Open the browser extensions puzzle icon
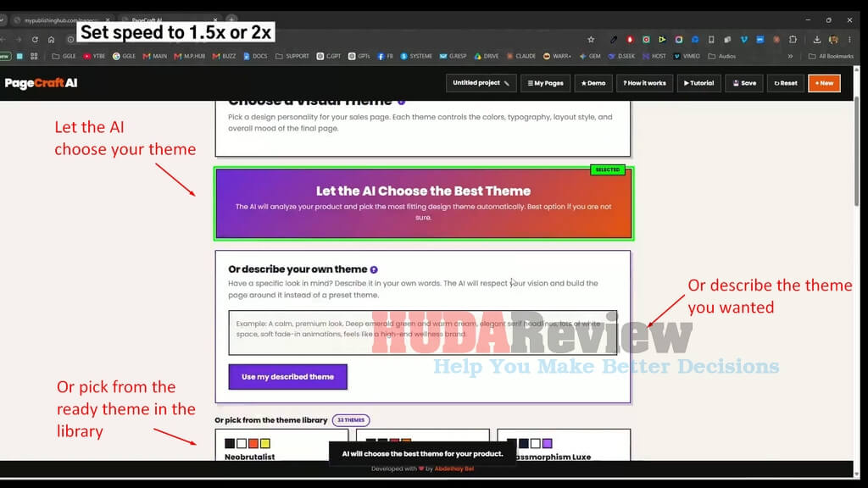 [x=793, y=40]
